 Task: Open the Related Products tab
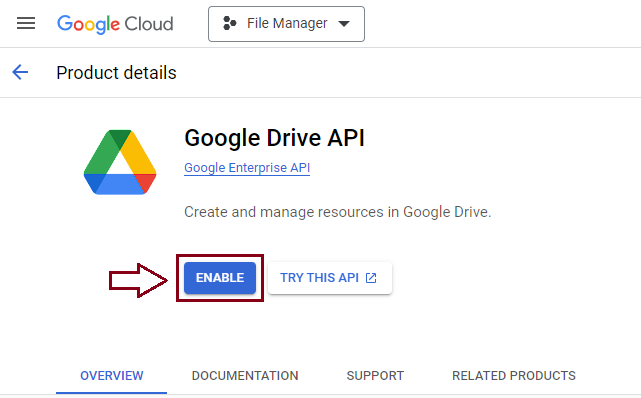coord(514,376)
